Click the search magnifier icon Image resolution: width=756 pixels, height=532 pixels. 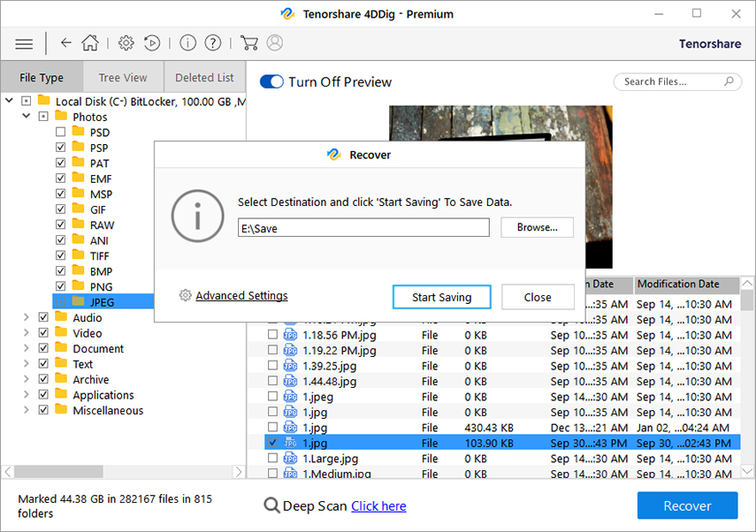[x=729, y=81]
